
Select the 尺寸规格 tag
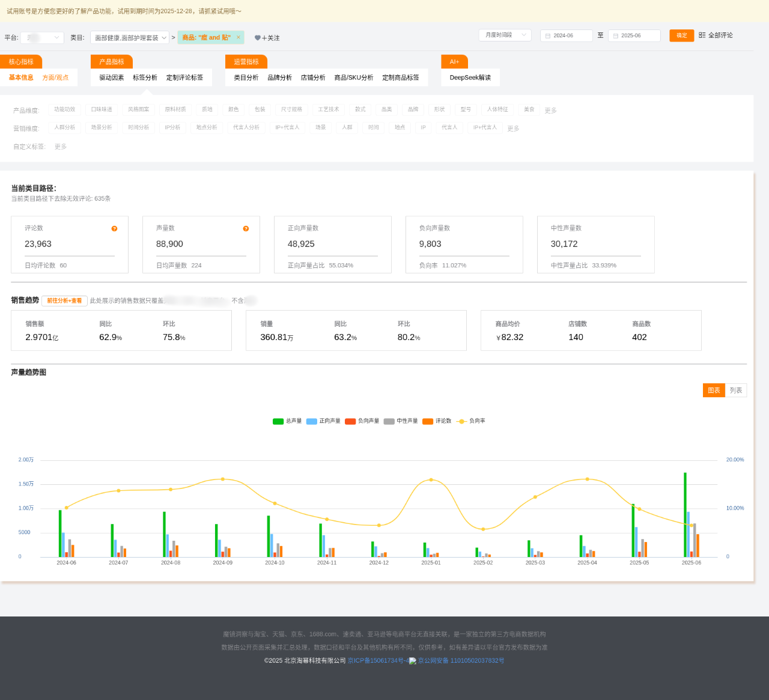tap(292, 109)
